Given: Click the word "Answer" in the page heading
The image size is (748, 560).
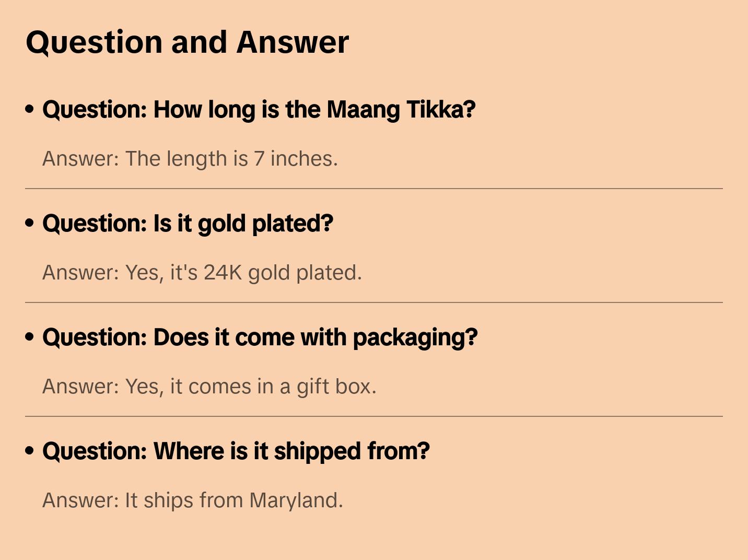Looking at the screenshot, I should (x=293, y=42).
